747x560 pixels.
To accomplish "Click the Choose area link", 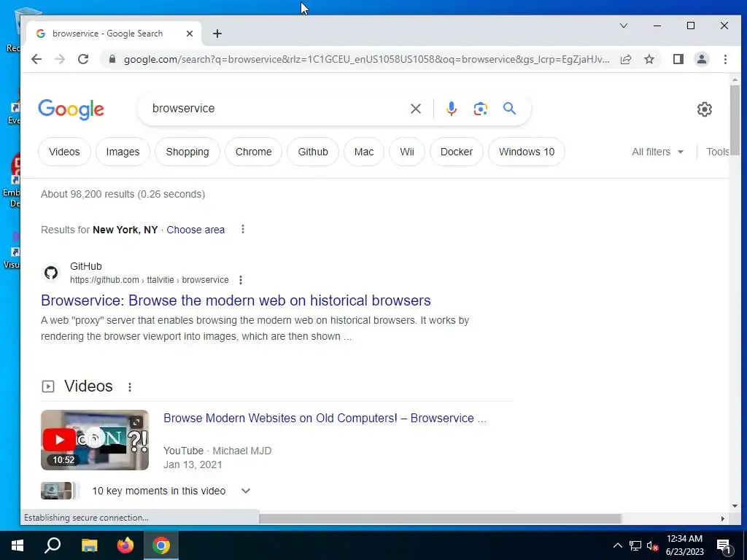I will (x=196, y=230).
